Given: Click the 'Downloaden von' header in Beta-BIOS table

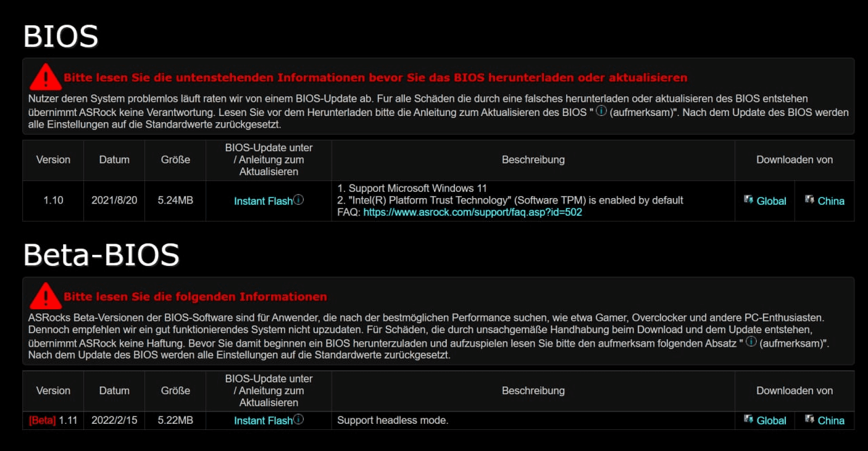Looking at the screenshot, I should (795, 391).
